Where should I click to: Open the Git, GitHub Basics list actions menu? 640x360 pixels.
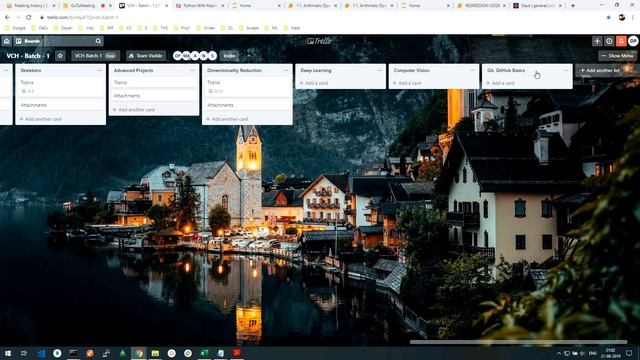pos(566,70)
